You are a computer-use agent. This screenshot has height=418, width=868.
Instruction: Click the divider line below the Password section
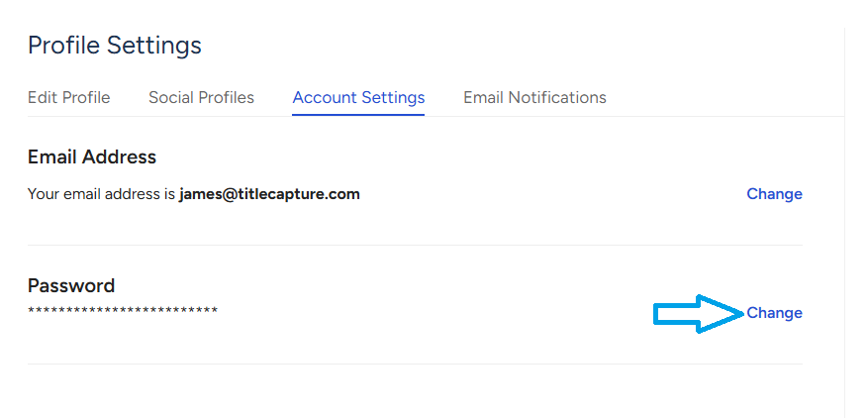click(415, 364)
